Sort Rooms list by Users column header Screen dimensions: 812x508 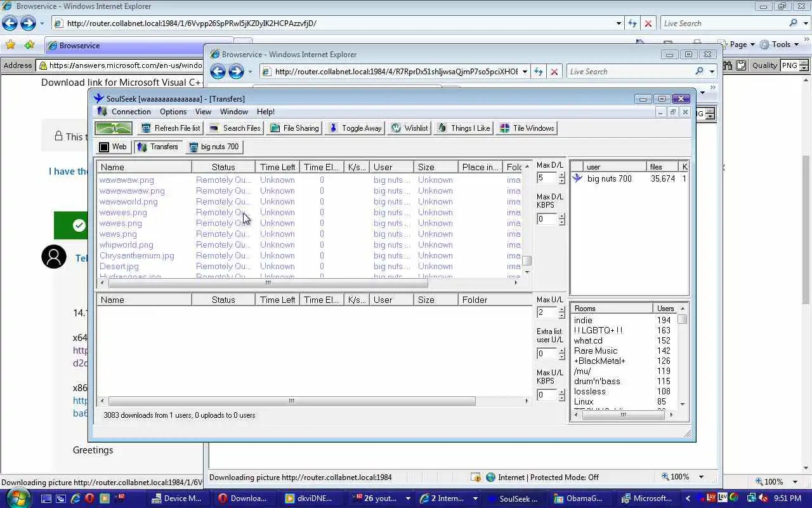coord(665,309)
